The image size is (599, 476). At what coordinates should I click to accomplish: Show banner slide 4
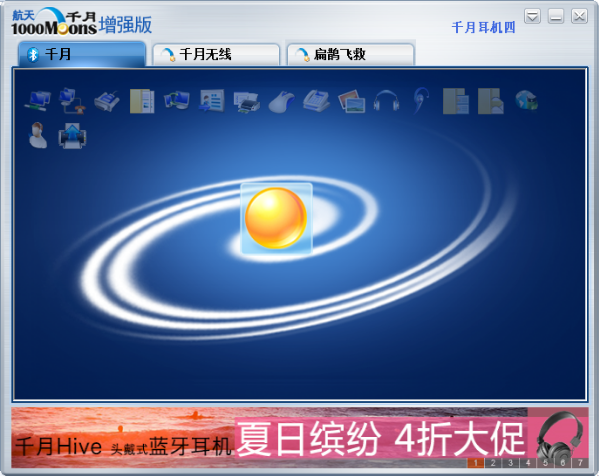point(528,463)
